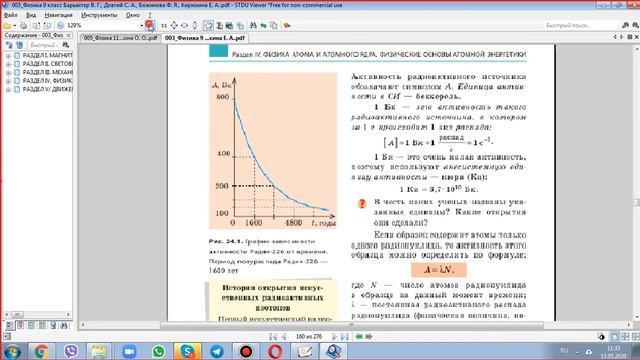The image size is (640, 360).
Task: Fit page height icon
Action: click(195, 26)
